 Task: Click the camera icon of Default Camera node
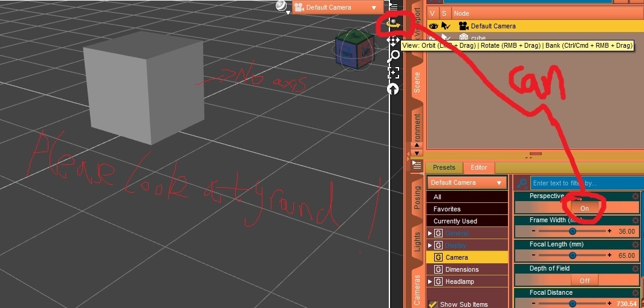point(464,26)
